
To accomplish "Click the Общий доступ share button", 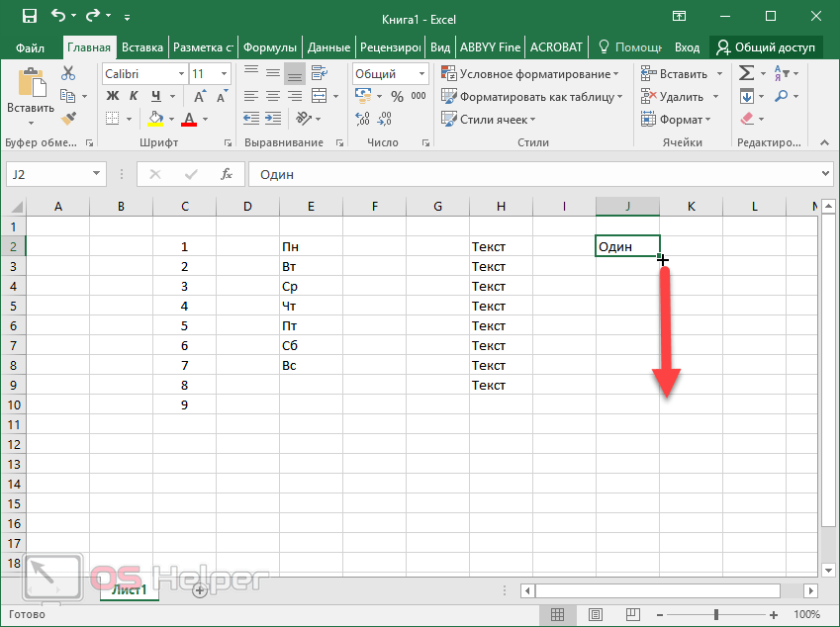I will pyautogui.click(x=767, y=46).
